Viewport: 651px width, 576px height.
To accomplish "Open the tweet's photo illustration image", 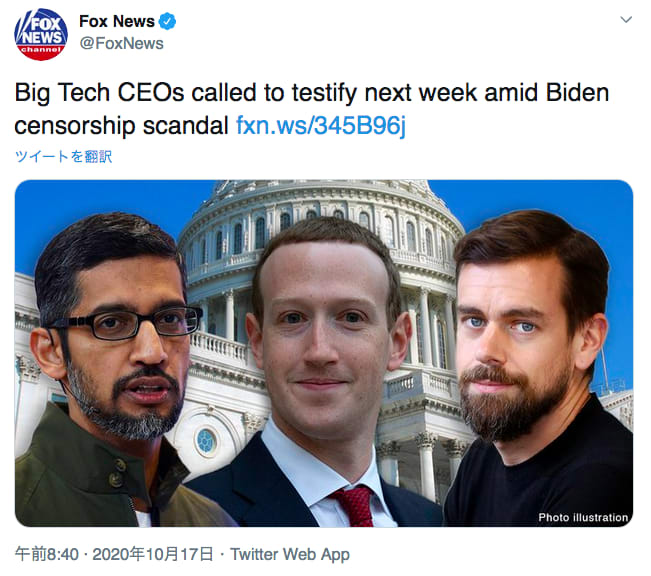I will 324,353.
